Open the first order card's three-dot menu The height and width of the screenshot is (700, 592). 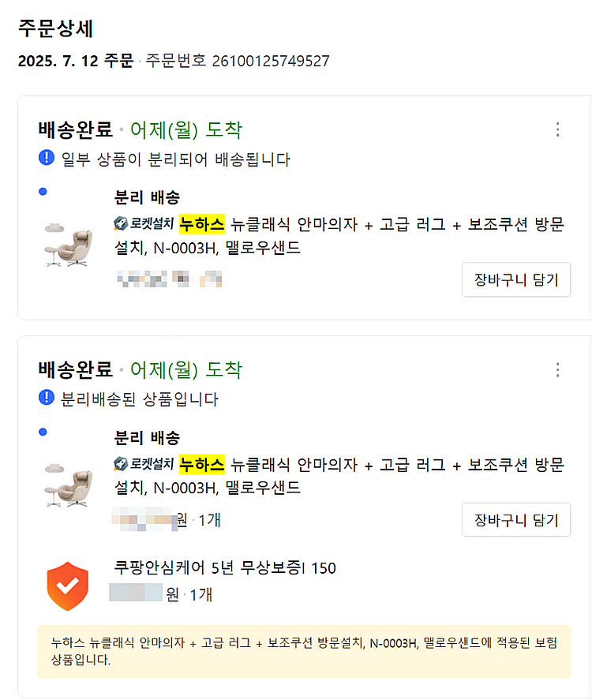[558, 129]
